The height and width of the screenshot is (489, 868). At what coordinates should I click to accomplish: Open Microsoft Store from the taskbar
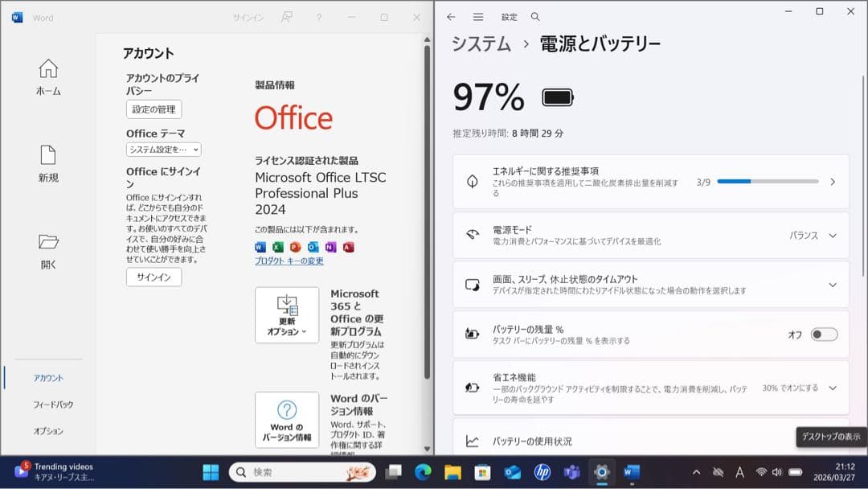[483, 472]
